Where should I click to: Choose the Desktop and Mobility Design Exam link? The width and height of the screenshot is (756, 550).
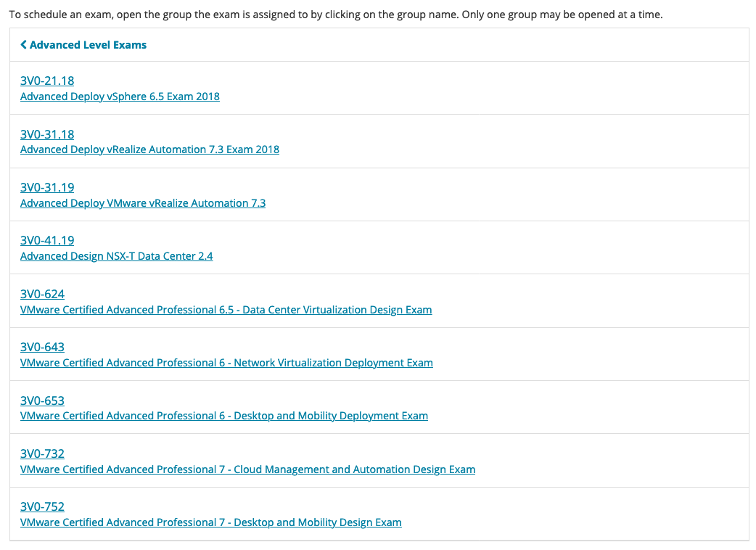coord(317,522)
